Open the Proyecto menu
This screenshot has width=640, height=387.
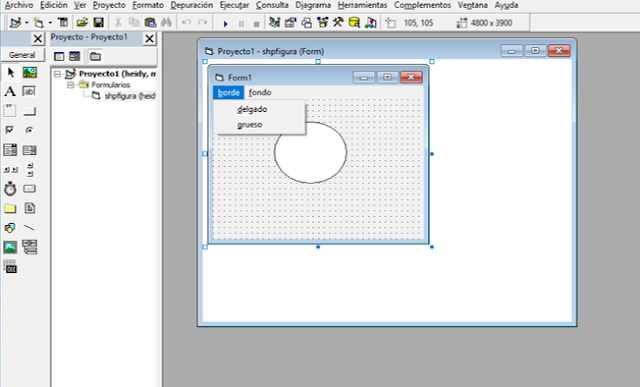click(x=109, y=5)
